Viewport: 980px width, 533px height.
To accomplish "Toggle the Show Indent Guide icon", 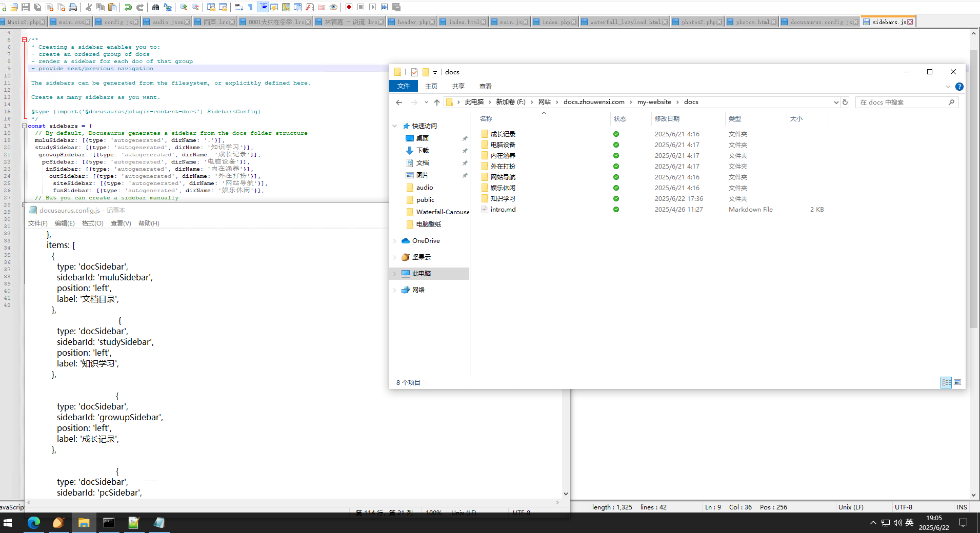I will pyautogui.click(x=263, y=7).
